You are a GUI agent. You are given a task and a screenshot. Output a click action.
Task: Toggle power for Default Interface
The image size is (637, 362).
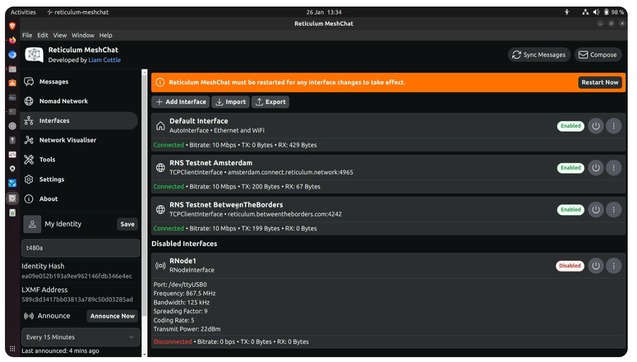pos(596,126)
